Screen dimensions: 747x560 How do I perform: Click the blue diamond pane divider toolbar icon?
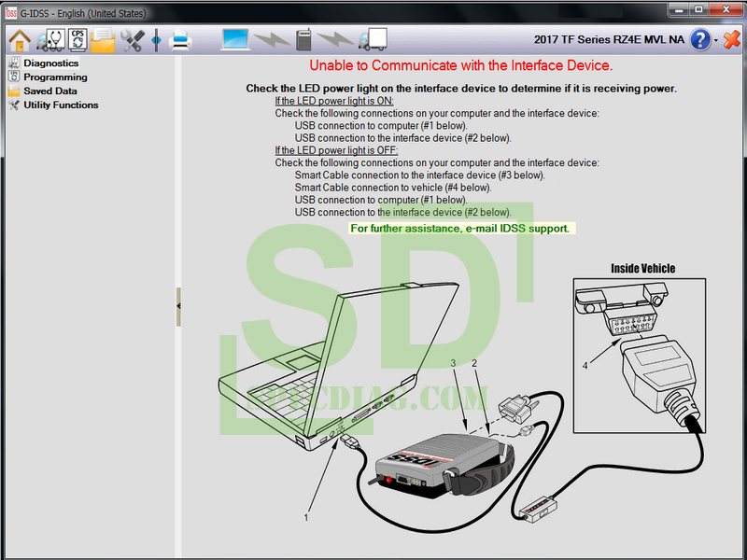tap(156, 40)
